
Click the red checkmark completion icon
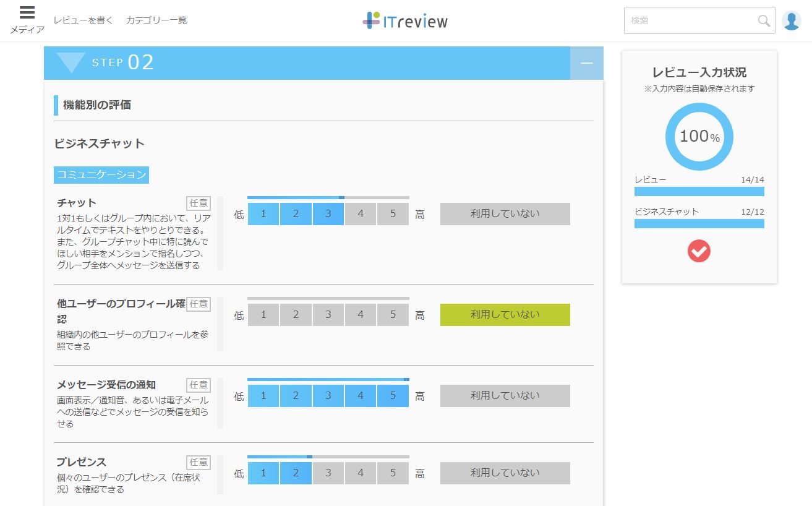(699, 251)
